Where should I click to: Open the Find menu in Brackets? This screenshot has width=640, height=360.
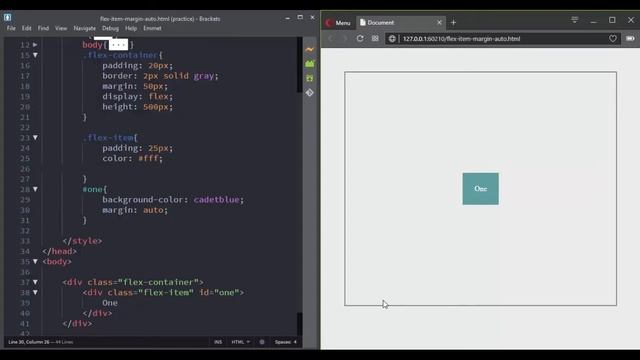pyautogui.click(x=43, y=28)
